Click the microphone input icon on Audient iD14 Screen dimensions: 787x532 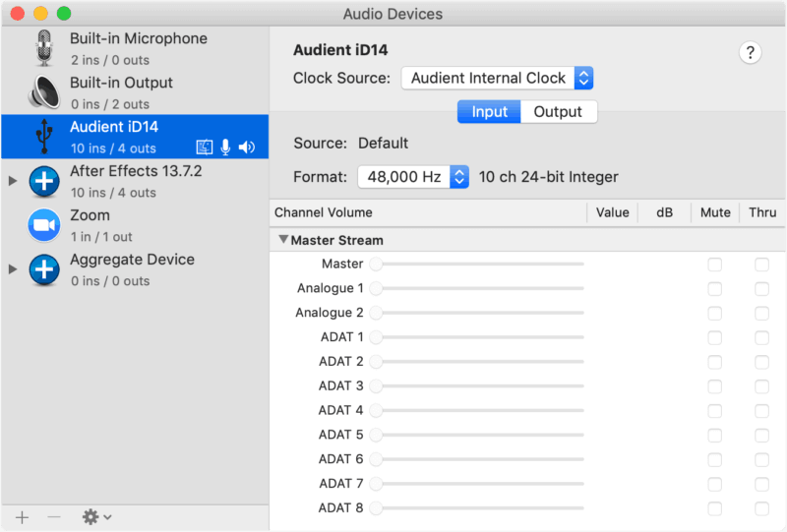[226, 148]
